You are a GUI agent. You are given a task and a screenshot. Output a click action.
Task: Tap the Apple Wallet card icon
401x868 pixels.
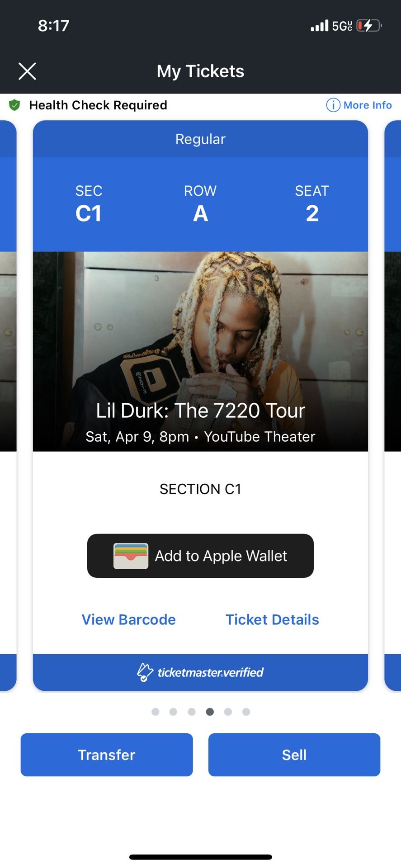coord(131,556)
